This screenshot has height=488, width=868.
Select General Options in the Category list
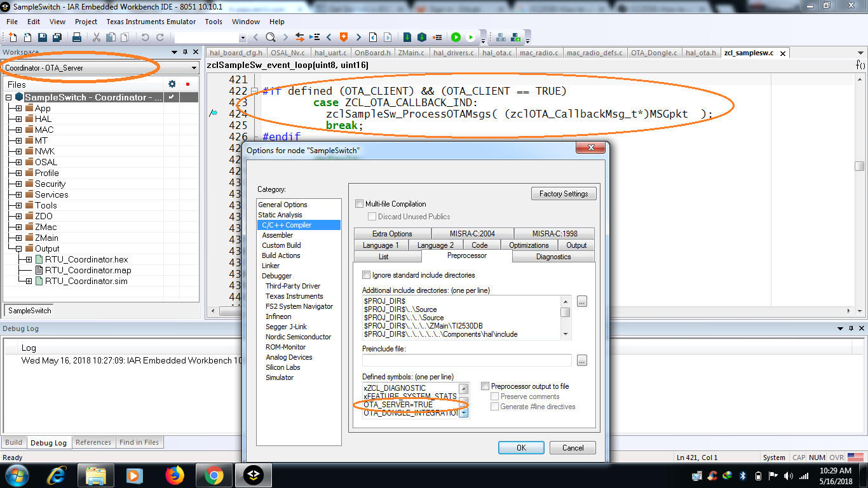(283, 205)
